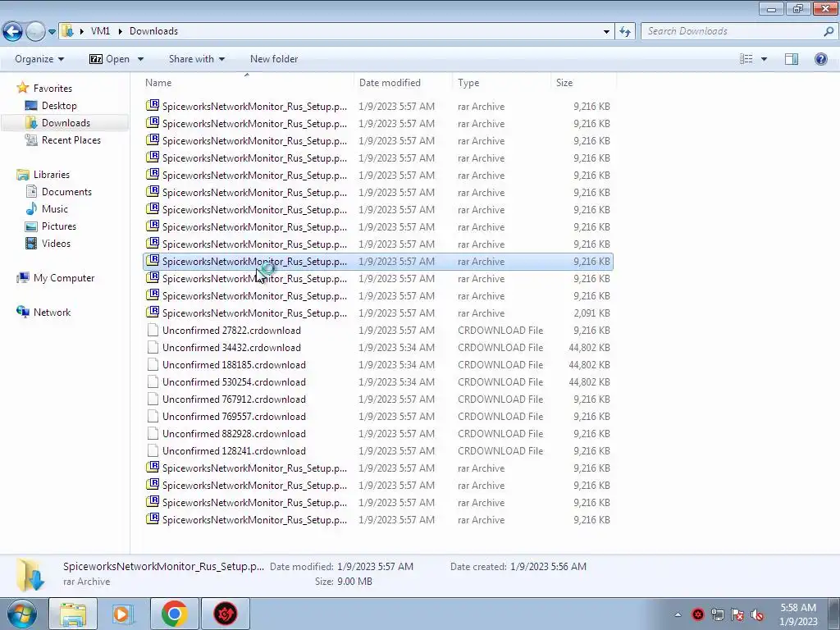Create a New folder
The image size is (840, 630).
coord(274,59)
